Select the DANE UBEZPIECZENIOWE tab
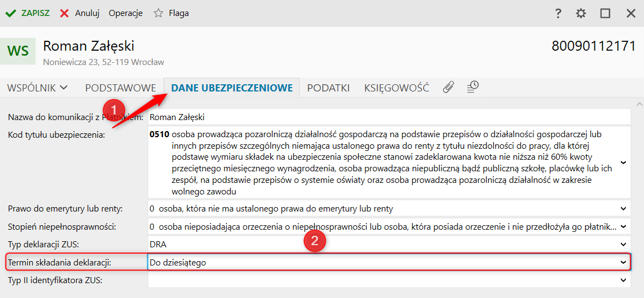644x298 pixels. click(232, 88)
